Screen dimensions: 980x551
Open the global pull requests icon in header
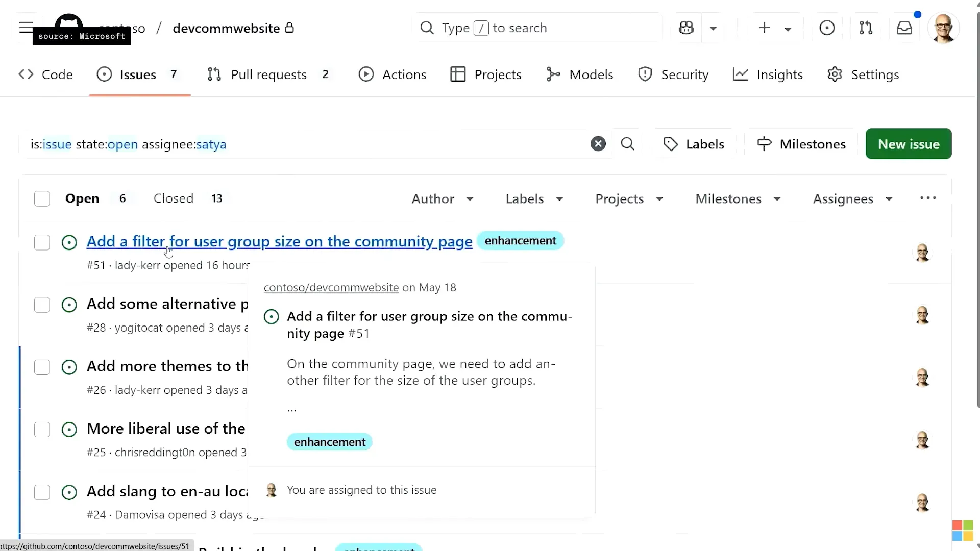[x=866, y=28]
